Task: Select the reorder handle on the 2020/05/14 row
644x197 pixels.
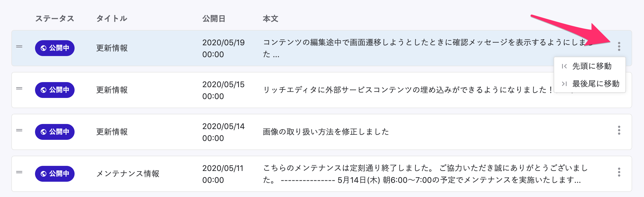Action: [x=19, y=130]
